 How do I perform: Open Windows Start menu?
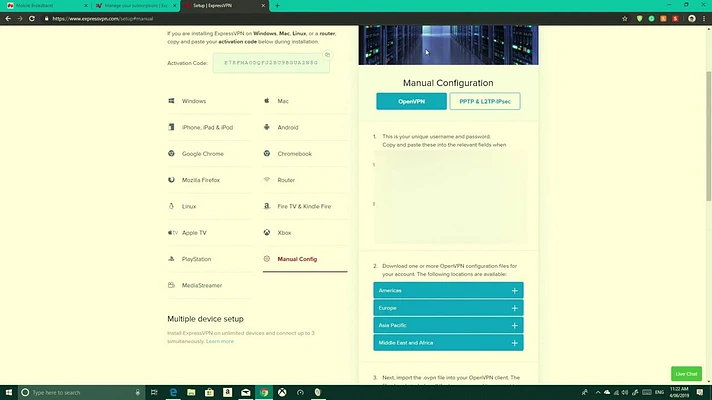point(9,392)
